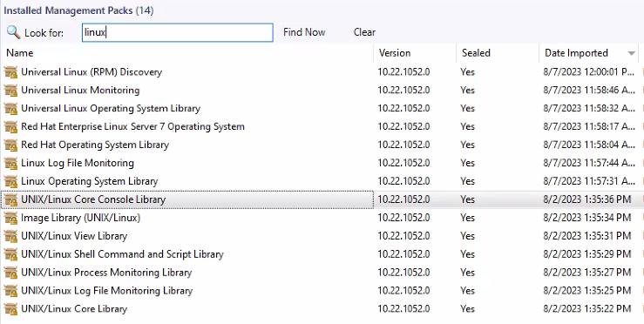Click date 8/2/2023 1:35:36 PM cell
This screenshot has height=324, width=644.
(x=586, y=199)
